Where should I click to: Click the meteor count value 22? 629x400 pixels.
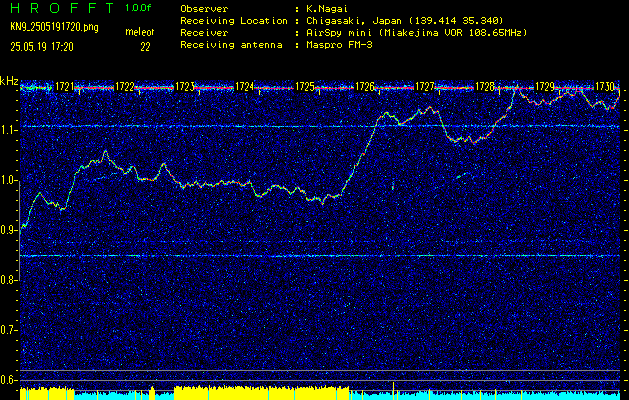point(145,47)
